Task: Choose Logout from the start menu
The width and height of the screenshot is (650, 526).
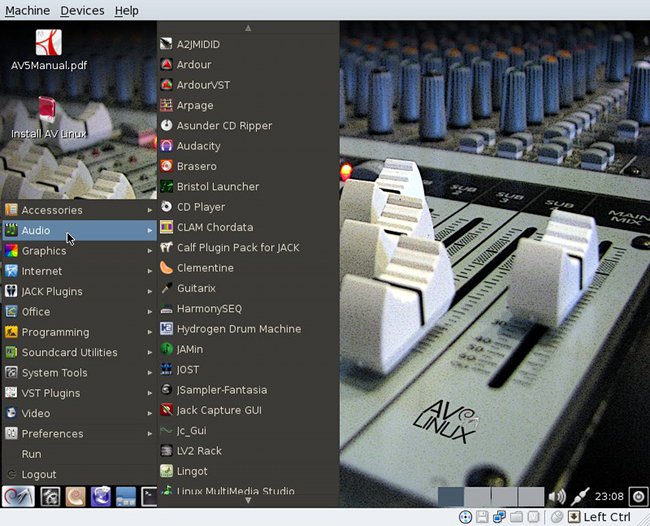Action: click(x=79, y=474)
